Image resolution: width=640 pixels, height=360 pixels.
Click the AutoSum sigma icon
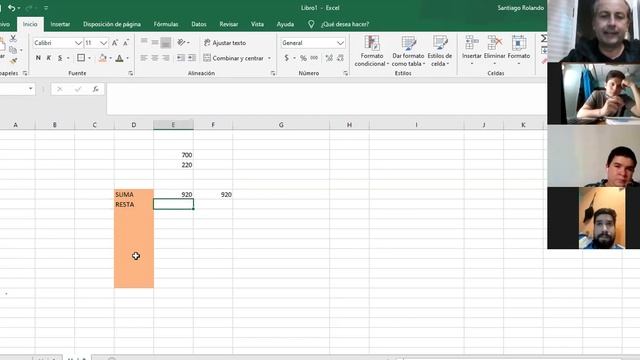point(544,38)
